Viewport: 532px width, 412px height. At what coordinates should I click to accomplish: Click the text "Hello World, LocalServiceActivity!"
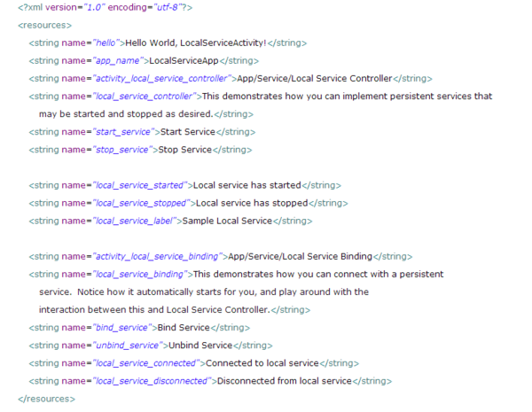[x=196, y=43]
